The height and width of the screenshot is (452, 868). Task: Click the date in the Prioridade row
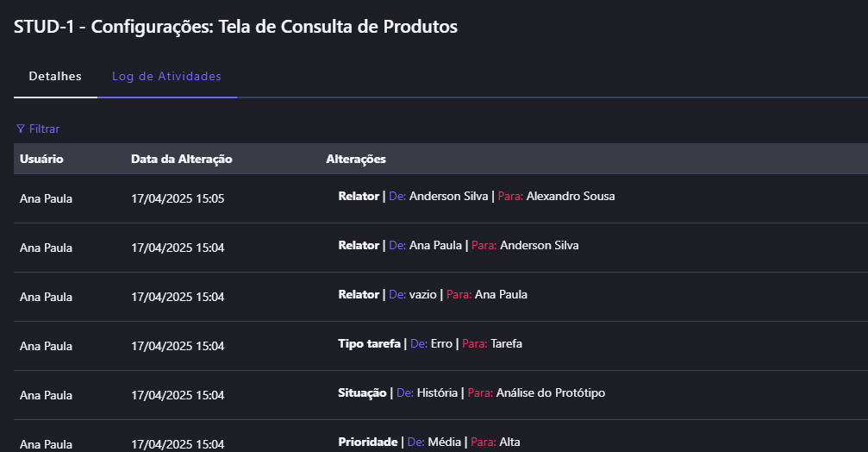(178, 444)
